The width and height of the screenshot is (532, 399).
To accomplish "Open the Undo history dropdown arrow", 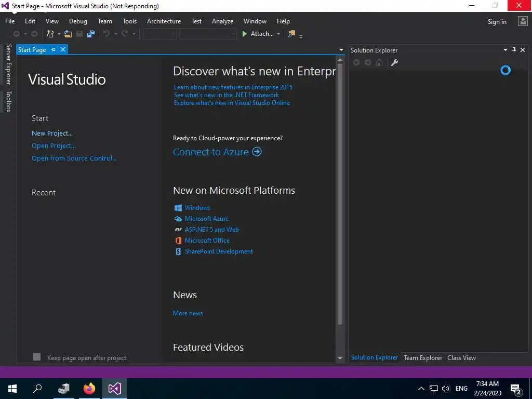I will click(x=115, y=34).
